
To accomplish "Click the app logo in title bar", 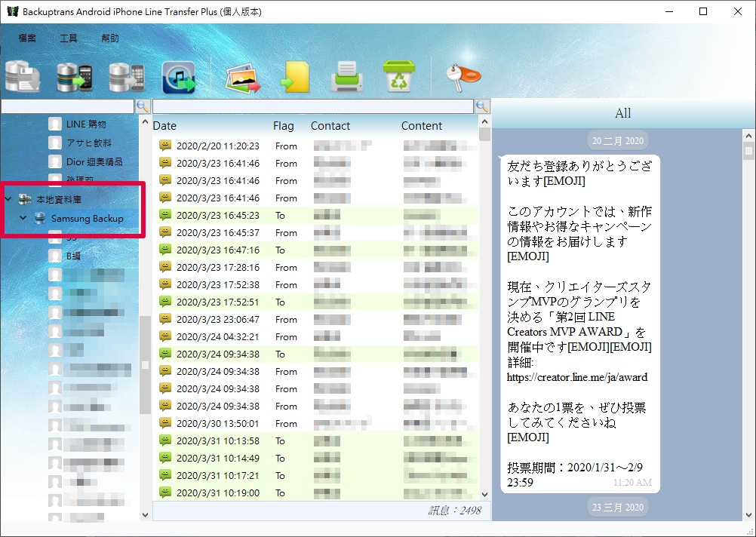I will click(x=13, y=11).
